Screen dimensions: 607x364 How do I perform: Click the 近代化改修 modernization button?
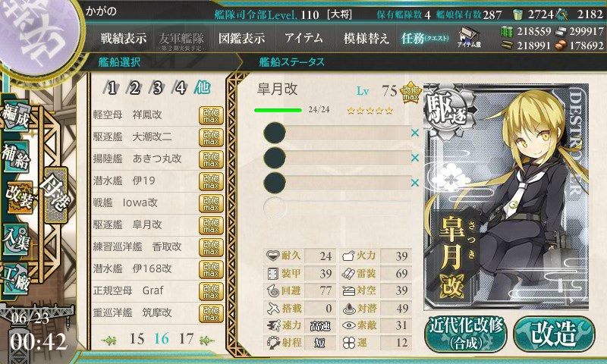click(466, 334)
